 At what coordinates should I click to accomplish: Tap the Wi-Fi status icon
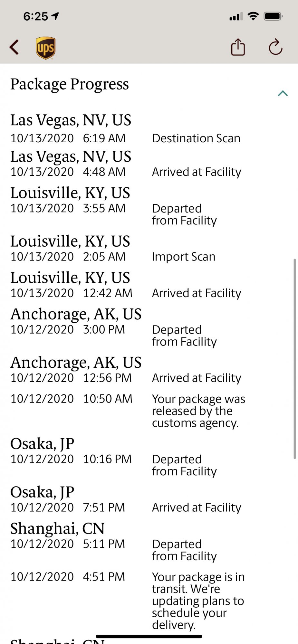tap(254, 16)
